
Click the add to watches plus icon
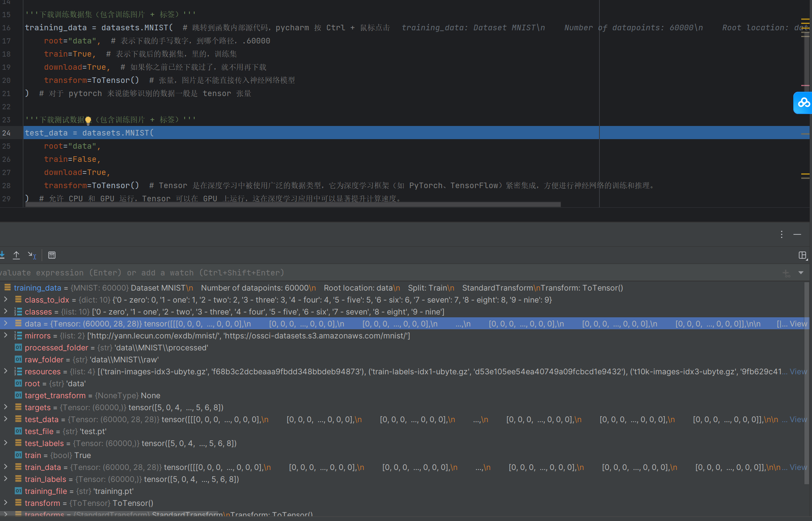pos(786,273)
